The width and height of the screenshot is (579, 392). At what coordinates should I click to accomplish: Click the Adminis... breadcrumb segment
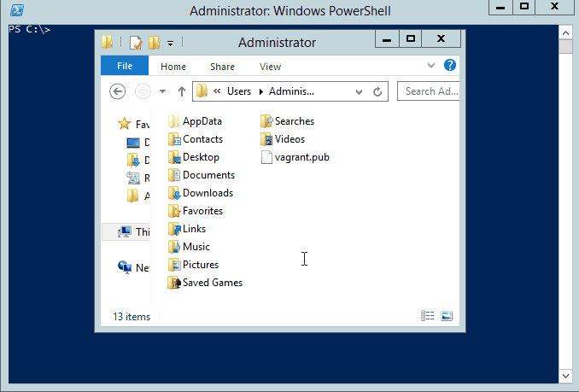(x=291, y=91)
